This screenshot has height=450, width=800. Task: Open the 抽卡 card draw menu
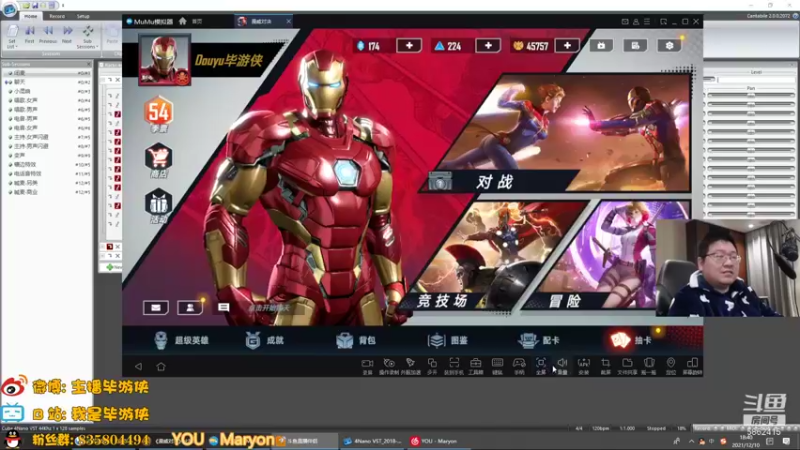click(632, 340)
